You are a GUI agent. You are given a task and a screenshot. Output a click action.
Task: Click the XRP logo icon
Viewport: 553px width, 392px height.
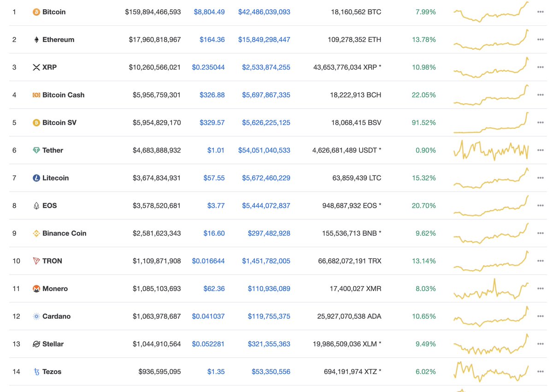point(36,67)
